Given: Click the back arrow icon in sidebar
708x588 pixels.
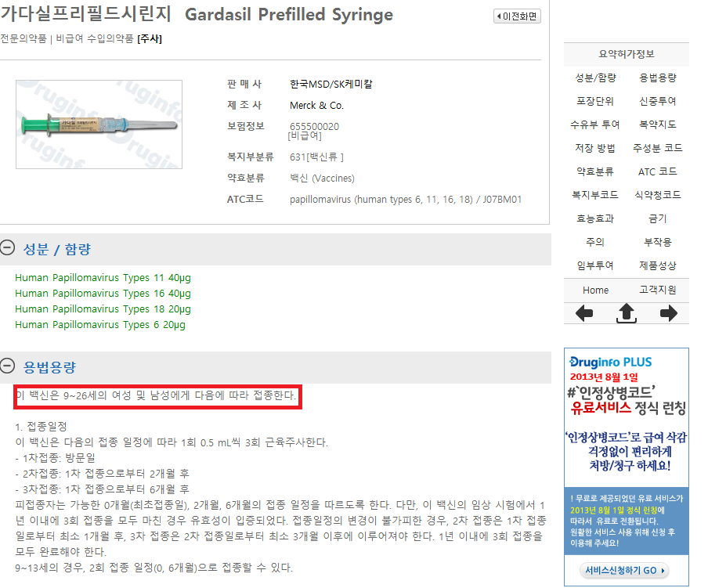Looking at the screenshot, I should 584,313.
